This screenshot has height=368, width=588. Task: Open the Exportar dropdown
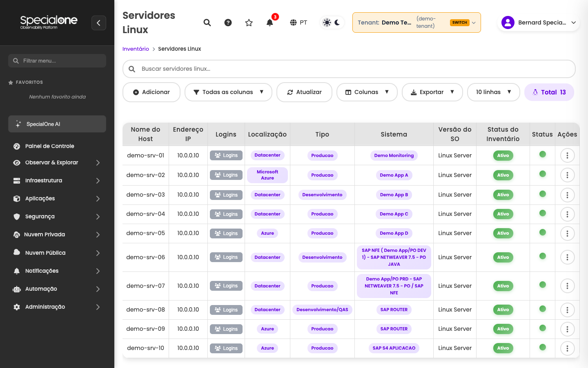[x=432, y=92]
